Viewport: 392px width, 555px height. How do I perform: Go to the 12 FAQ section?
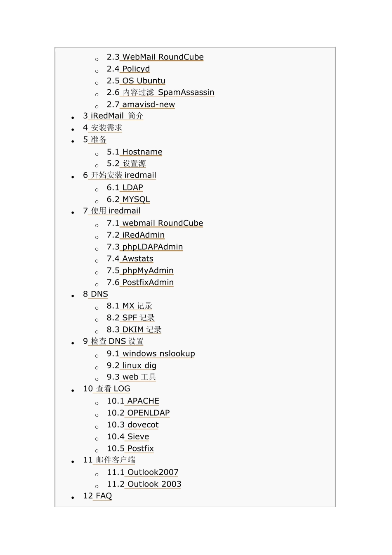tap(97, 496)
